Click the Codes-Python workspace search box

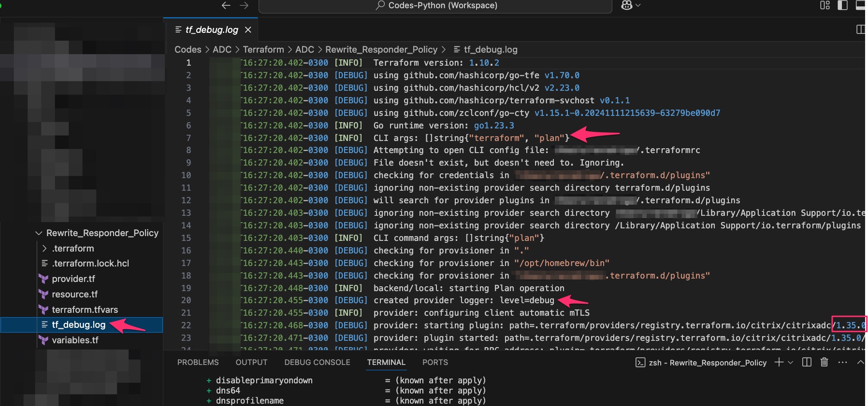pyautogui.click(x=435, y=6)
